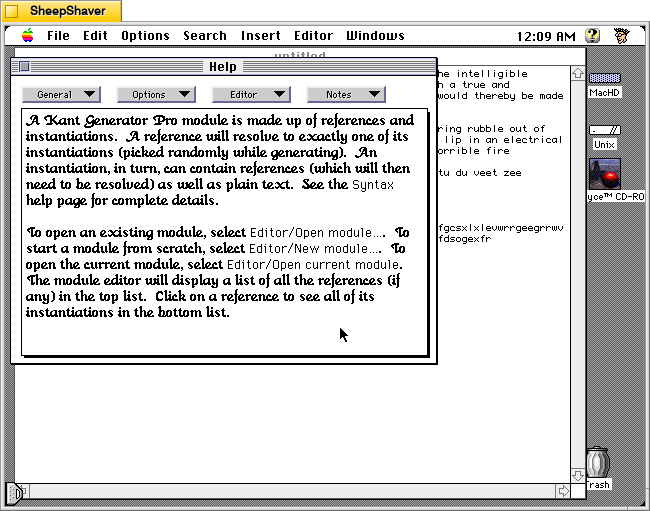Close the Help window via close box
650x511 pixels.
[24, 66]
